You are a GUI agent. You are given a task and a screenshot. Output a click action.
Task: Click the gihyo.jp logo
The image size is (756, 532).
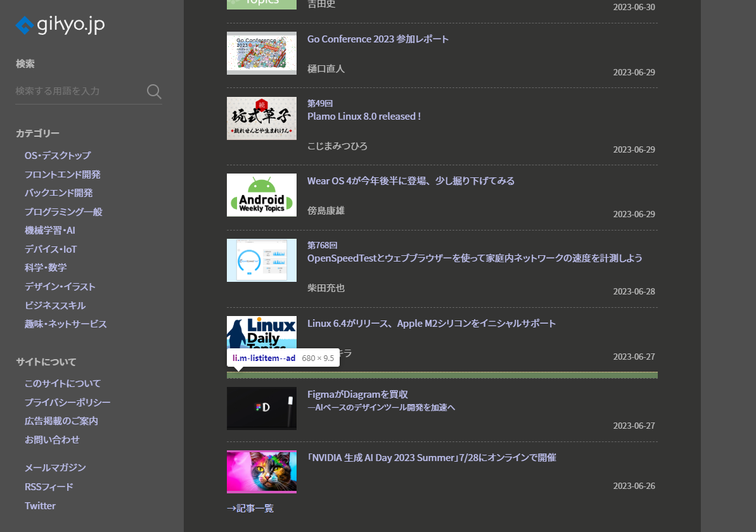click(x=60, y=26)
